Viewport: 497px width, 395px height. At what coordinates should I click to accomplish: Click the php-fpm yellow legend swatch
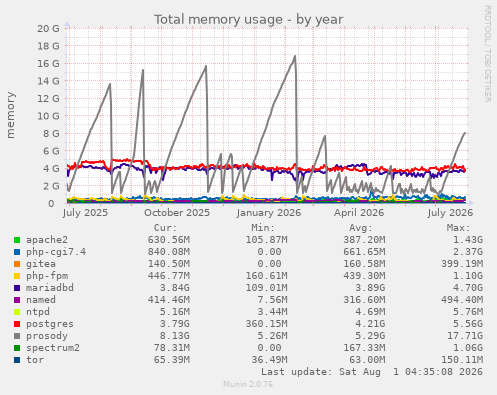tap(17, 276)
